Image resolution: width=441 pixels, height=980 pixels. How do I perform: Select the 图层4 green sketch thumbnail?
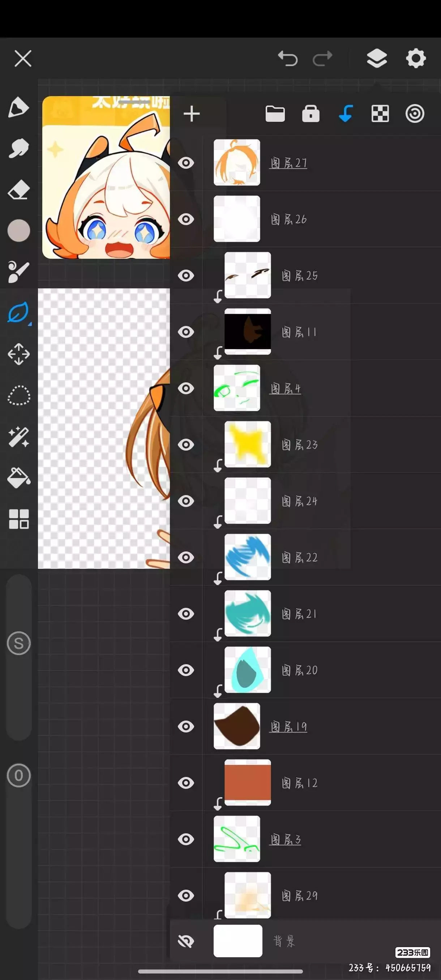coord(237,388)
